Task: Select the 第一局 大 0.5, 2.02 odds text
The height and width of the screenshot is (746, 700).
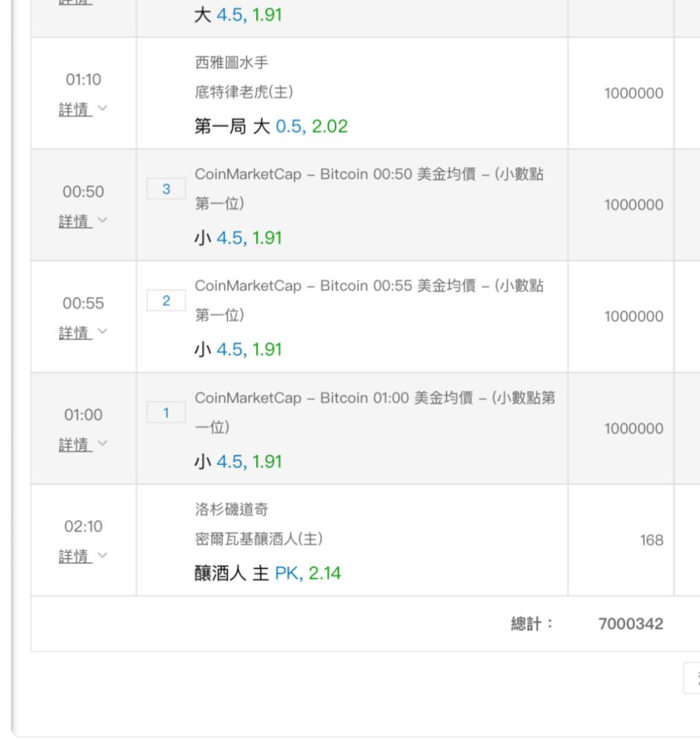Action: (x=271, y=127)
